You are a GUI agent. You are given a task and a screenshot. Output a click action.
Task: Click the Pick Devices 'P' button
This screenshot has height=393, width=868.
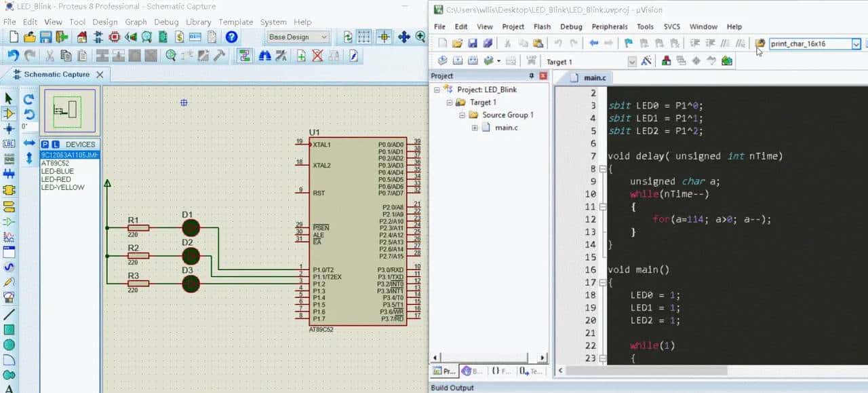pyautogui.click(x=45, y=145)
